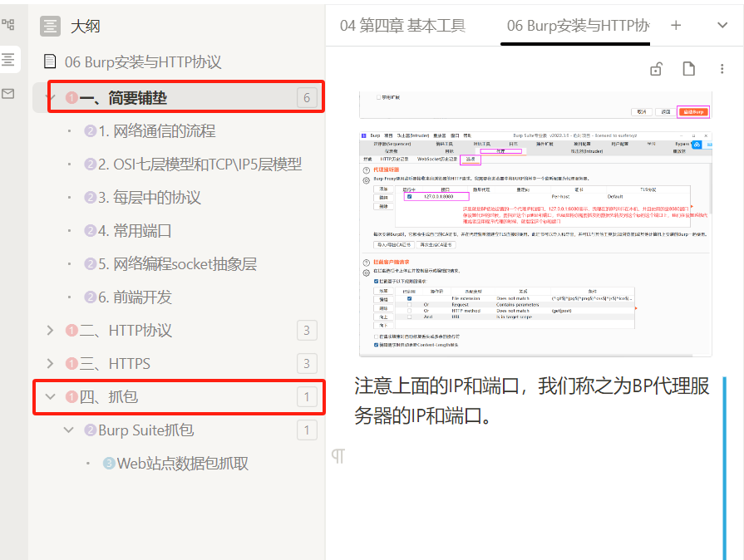This screenshot has width=744, height=560.
Task: Click count badge 3 on HTTP协议 row
Action: pos(307,331)
